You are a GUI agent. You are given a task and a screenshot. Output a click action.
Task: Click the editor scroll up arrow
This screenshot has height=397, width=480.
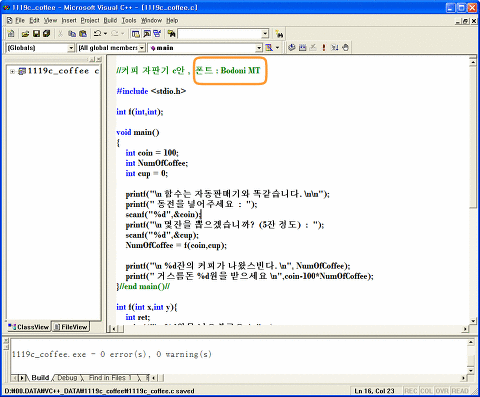click(473, 62)
